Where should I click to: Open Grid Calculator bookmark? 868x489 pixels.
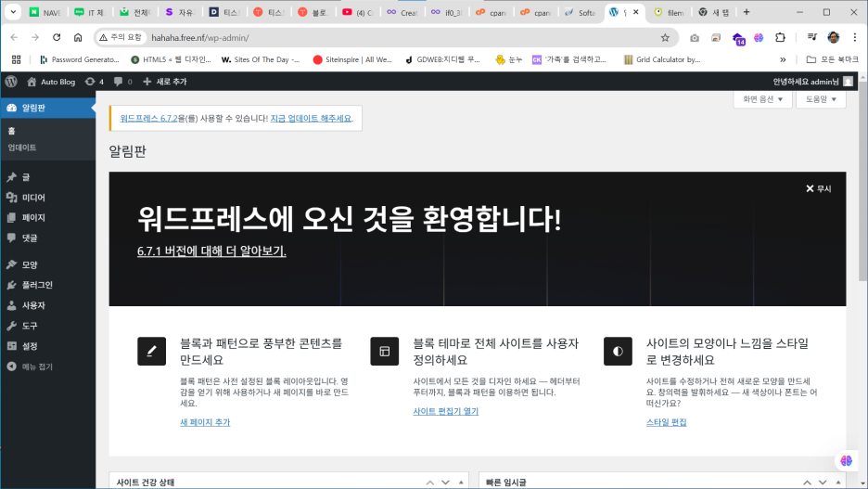(662, 59)
